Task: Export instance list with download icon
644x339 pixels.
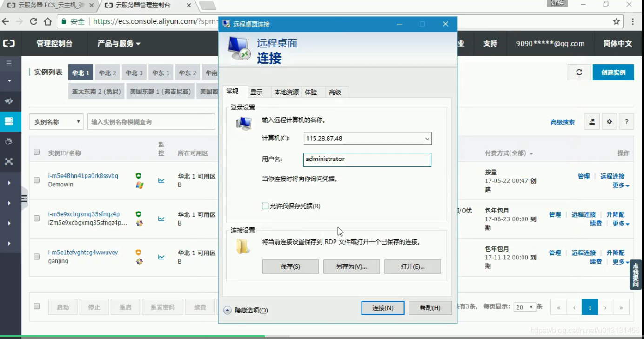Action: click(592, 122)
